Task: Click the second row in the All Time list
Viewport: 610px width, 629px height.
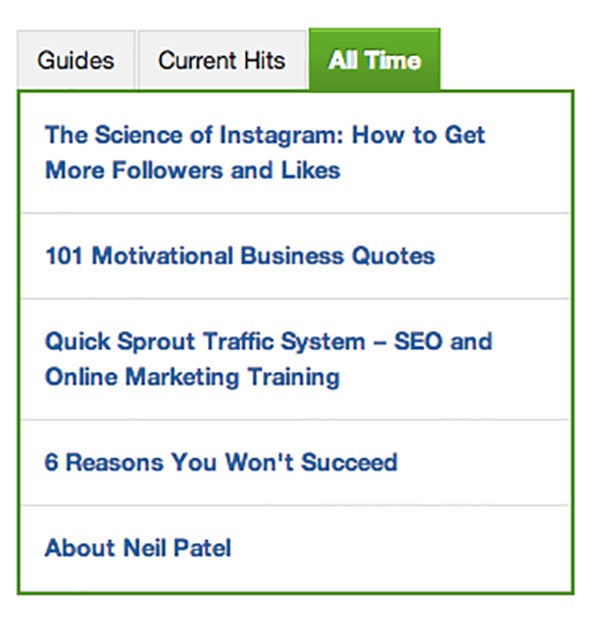Action: tap(240, 256)
